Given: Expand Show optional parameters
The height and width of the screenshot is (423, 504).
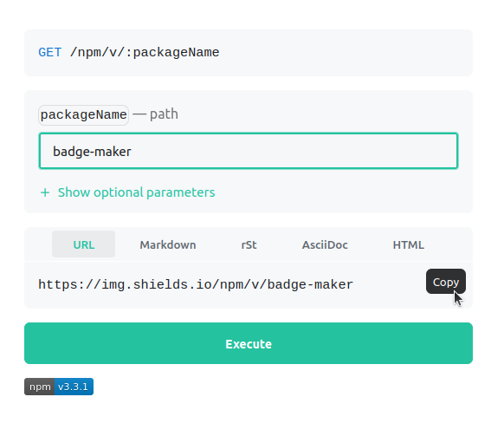Looking at the screenshot, I should pos(127,192).
